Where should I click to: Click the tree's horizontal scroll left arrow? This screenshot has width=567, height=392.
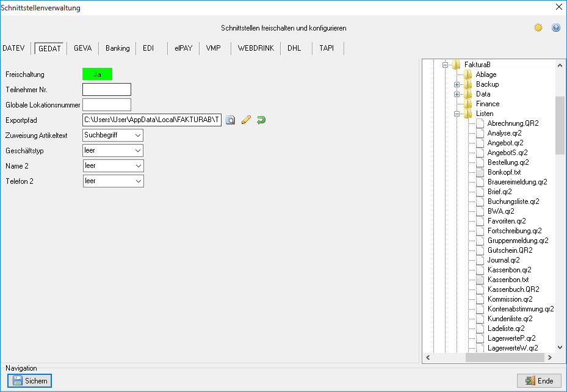pyautogui.click(x=428, y=357)
